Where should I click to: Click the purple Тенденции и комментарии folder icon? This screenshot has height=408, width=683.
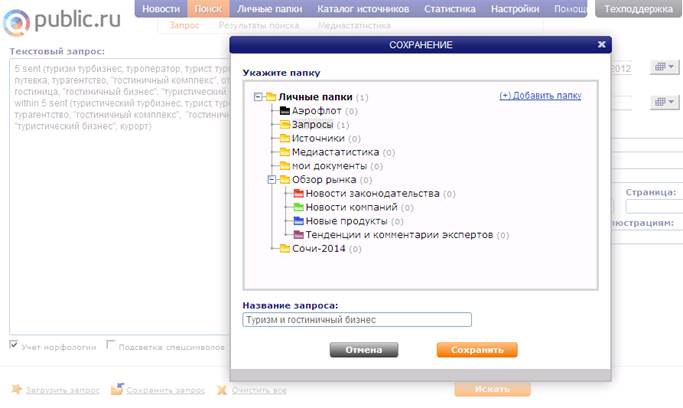click(x=299, y=235)
